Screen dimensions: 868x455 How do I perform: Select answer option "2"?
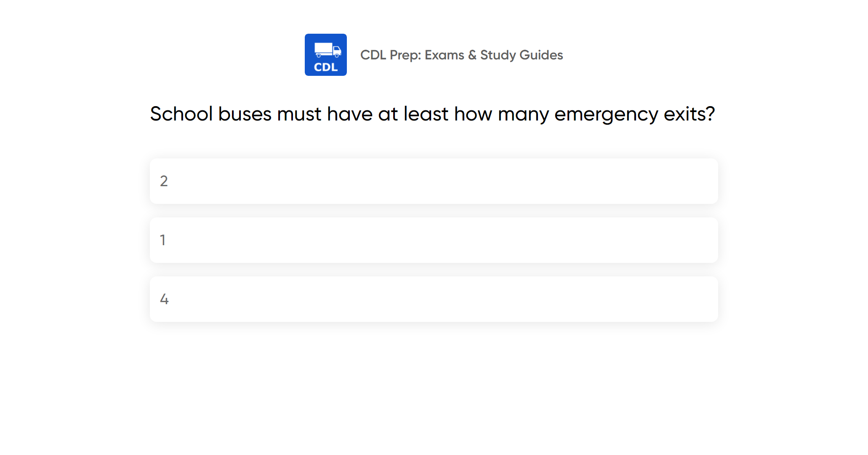point(434,181)
